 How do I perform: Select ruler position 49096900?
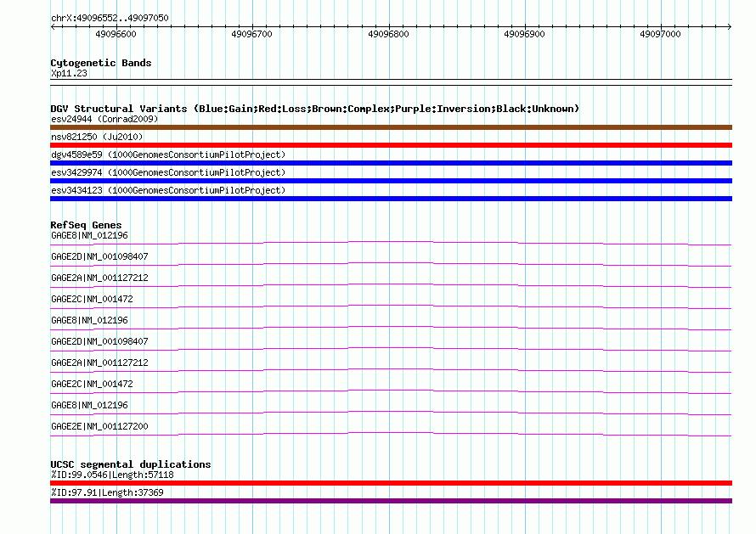point(524,34)
